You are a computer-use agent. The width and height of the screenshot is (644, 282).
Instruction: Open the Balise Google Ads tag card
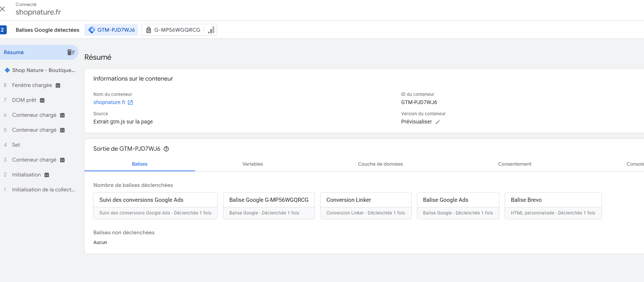pyautogui.click(x=458, y=206)
